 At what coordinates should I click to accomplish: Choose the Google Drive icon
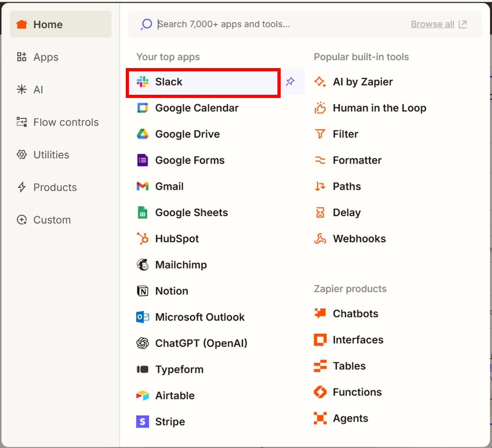143,134
